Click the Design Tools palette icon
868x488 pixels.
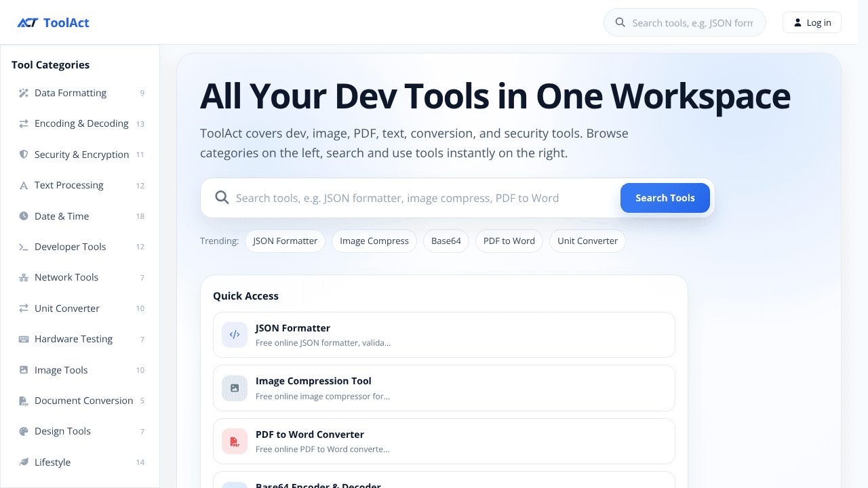coord(24,431)
